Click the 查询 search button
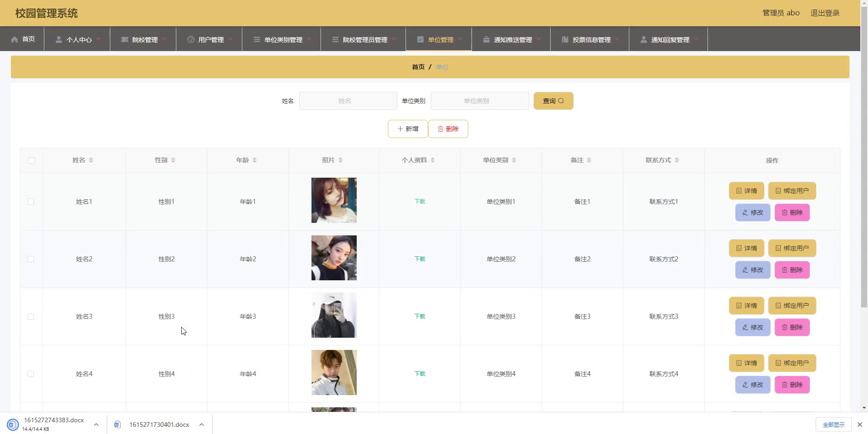 [x=553, y=101]
